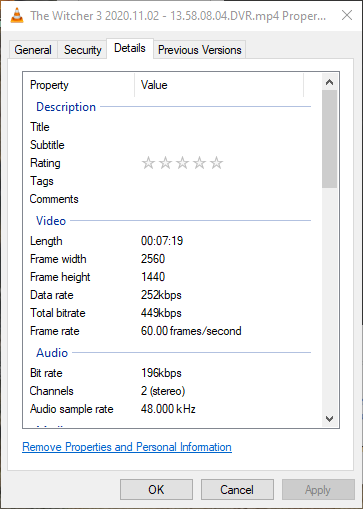Screen dimensions: 363x509
Task: Click the Data rate value 252kbps
Action: tap(161, 295)
